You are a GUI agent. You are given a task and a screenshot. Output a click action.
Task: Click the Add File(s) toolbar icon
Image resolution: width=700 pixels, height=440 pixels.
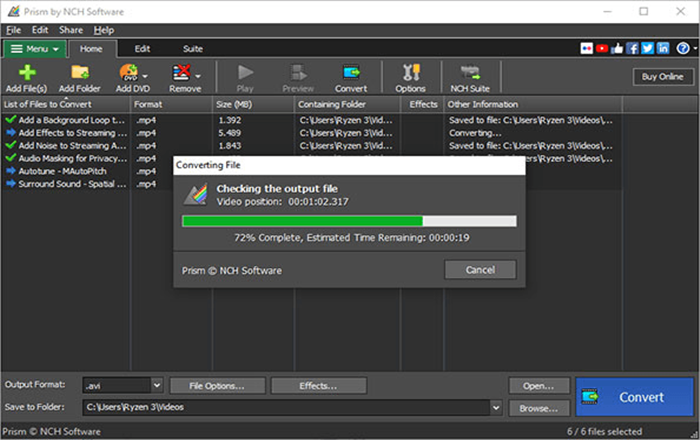point(27,72)
